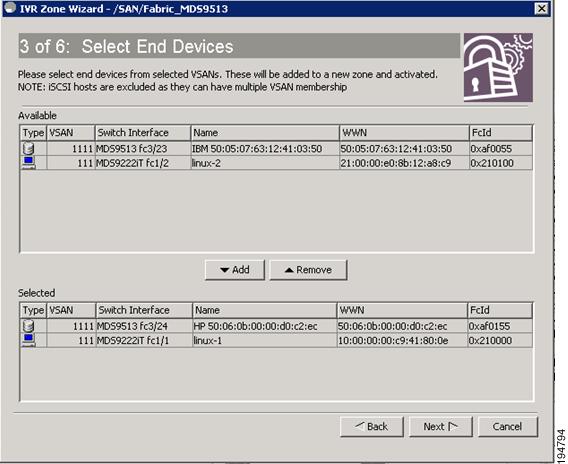Screen dimensions: 568x464
Task: Click the host computer icon for linux-2
Action: click(x=28, y=163)
